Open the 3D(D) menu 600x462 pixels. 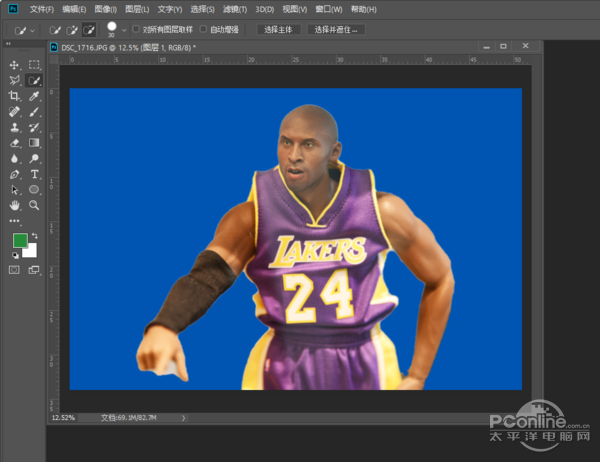pyautogui.click(x=265, y=9)
